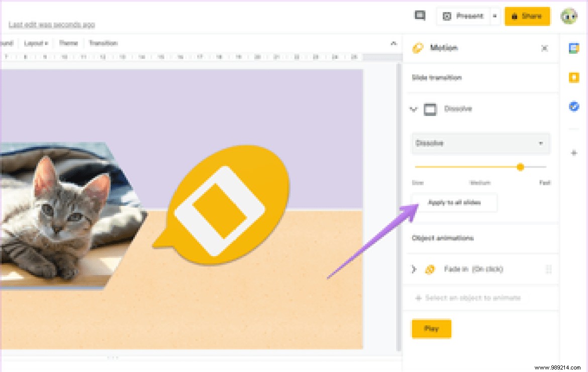Click the Present camera icon

447,16
